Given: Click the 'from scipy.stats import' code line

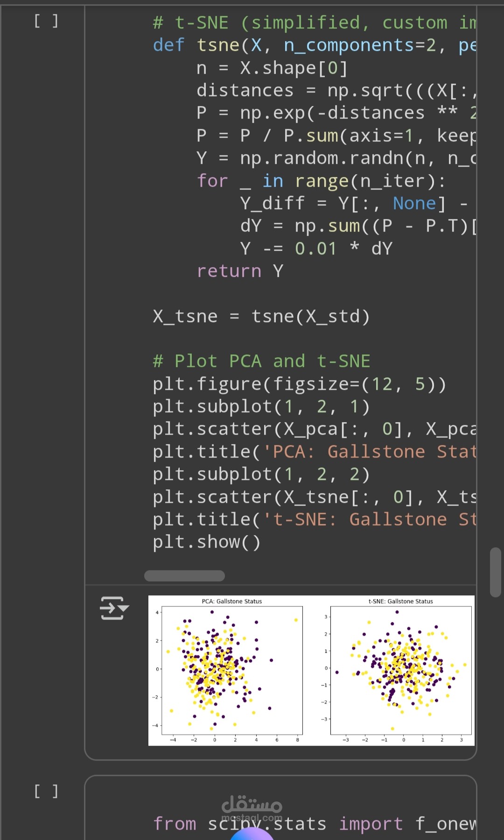Looking at the screenshot, I should point(315,824).
